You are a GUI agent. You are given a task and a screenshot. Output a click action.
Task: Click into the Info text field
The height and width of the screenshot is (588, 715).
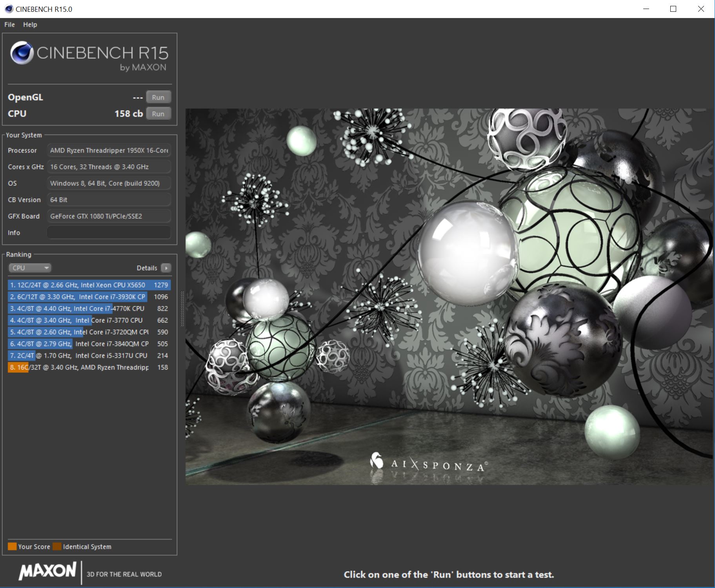[x=109, y=232]
